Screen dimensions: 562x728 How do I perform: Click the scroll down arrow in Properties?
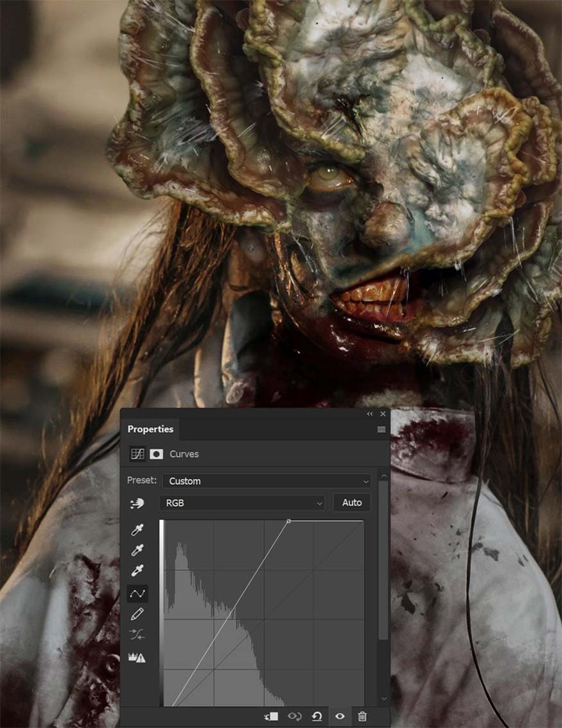[383, 698]
